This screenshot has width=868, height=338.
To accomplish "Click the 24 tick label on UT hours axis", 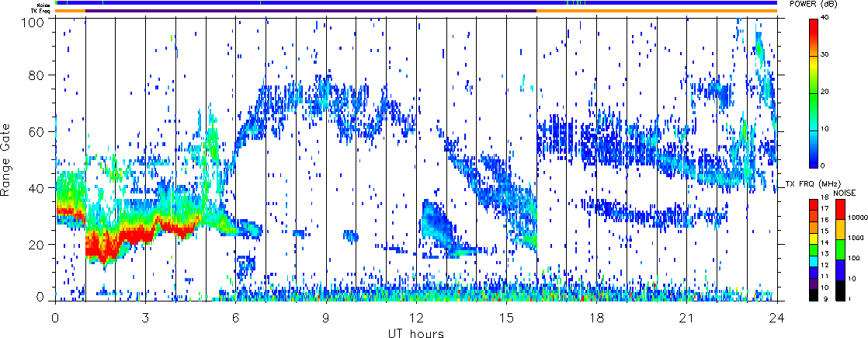I will [777, 318].
